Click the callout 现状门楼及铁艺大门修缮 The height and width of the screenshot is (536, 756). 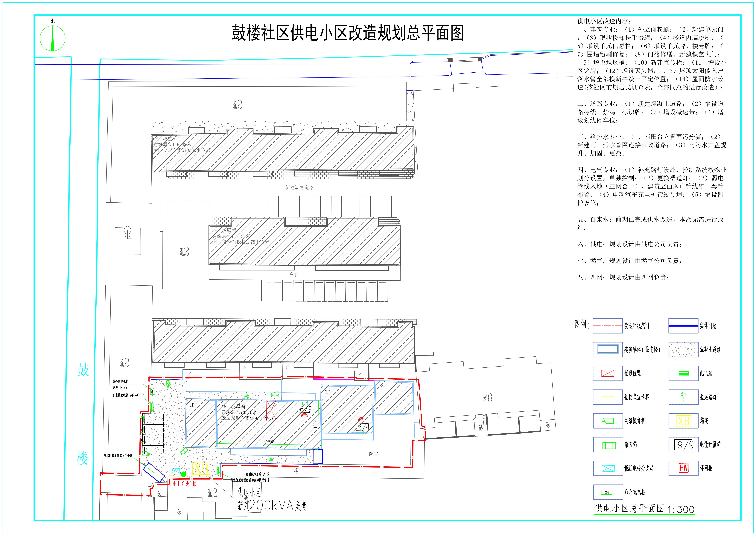coord(118,455)
